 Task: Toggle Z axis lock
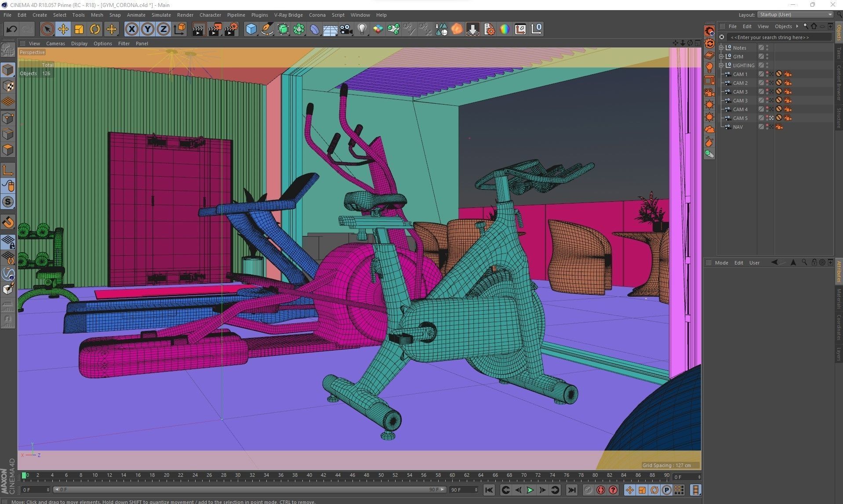164,29
